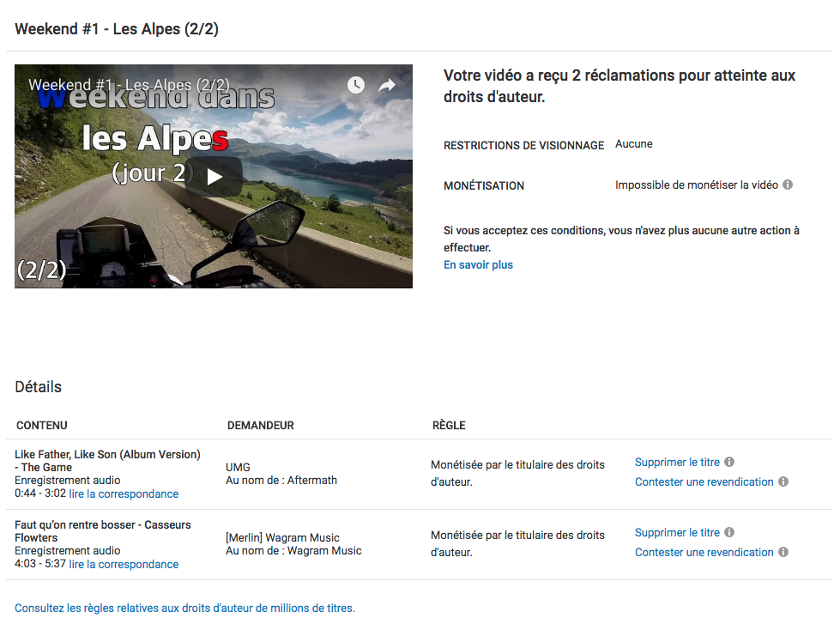
Task: Click the Watch Later clock icon
Action: 356,85
